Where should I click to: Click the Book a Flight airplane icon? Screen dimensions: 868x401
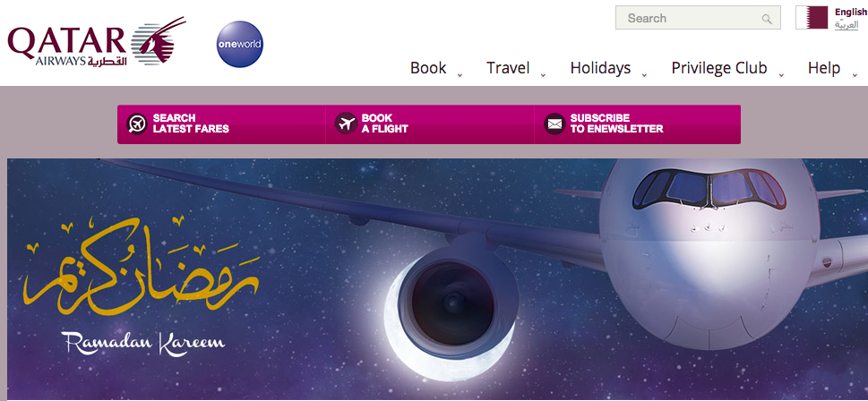tap(346, 123)
